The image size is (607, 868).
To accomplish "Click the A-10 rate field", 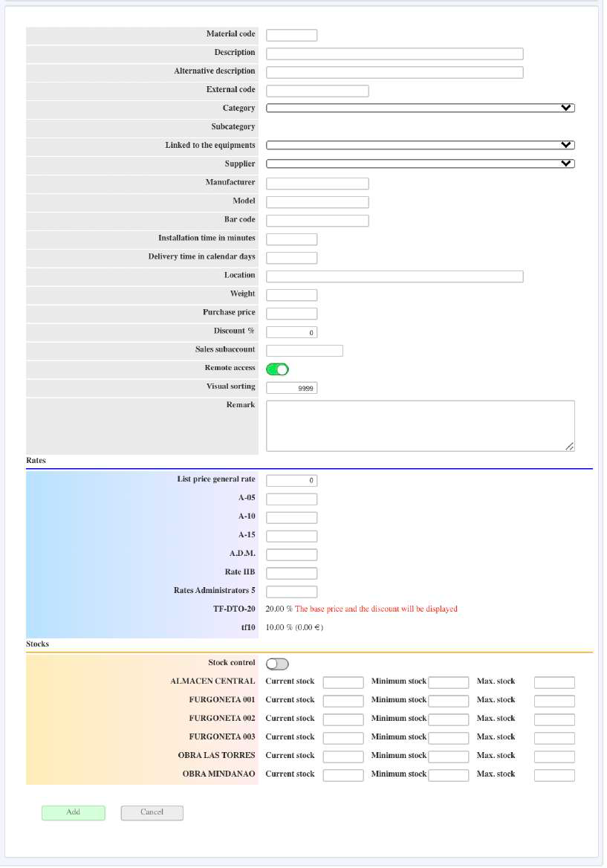I will tap(291, 517).
